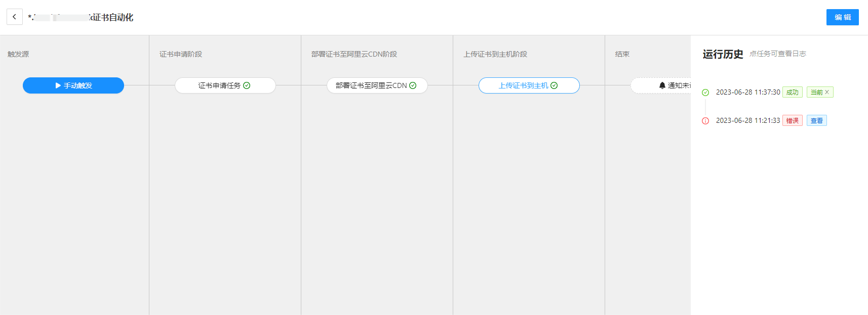Click 查看 to view the failed run
The image size is (868, 315).
coord(816,121)
